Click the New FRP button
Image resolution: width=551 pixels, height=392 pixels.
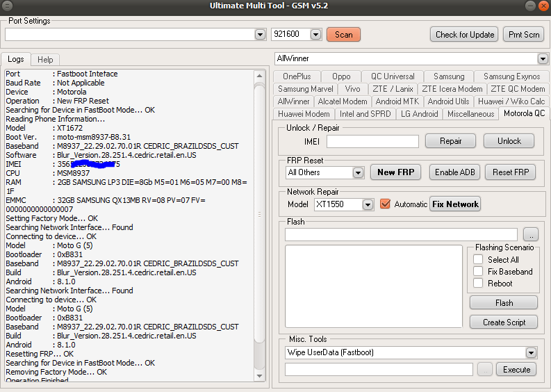pos(395,172)
